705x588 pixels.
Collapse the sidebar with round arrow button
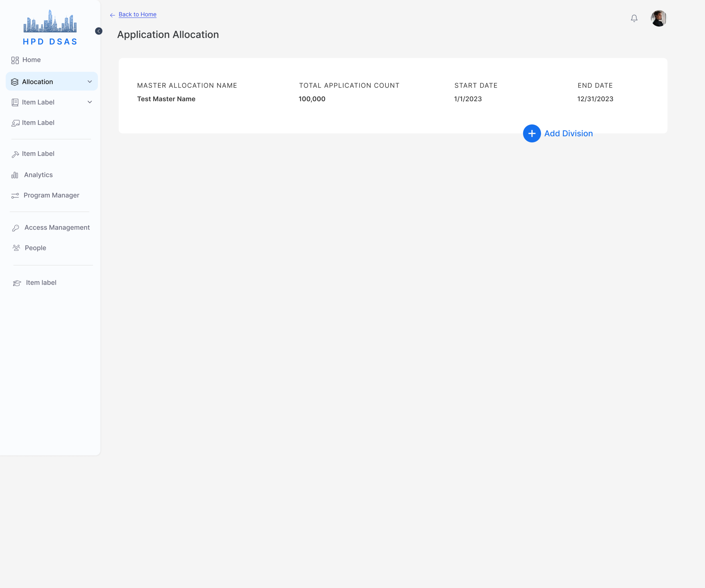coord(99,31)
